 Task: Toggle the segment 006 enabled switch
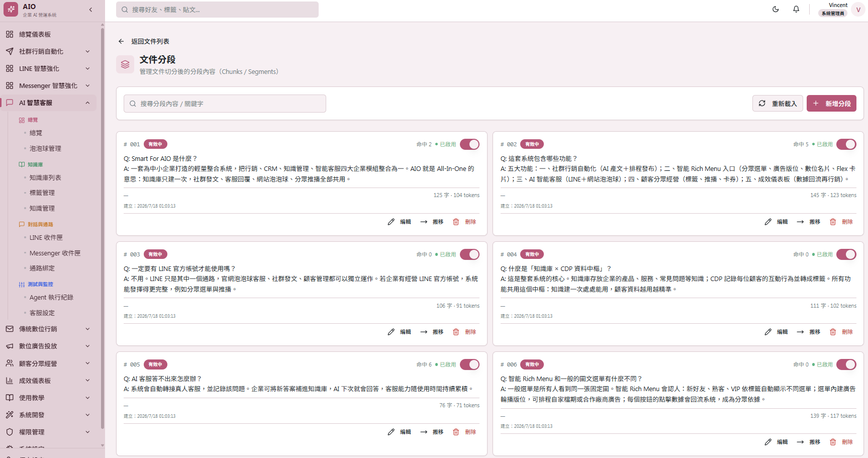pos(846,364)
